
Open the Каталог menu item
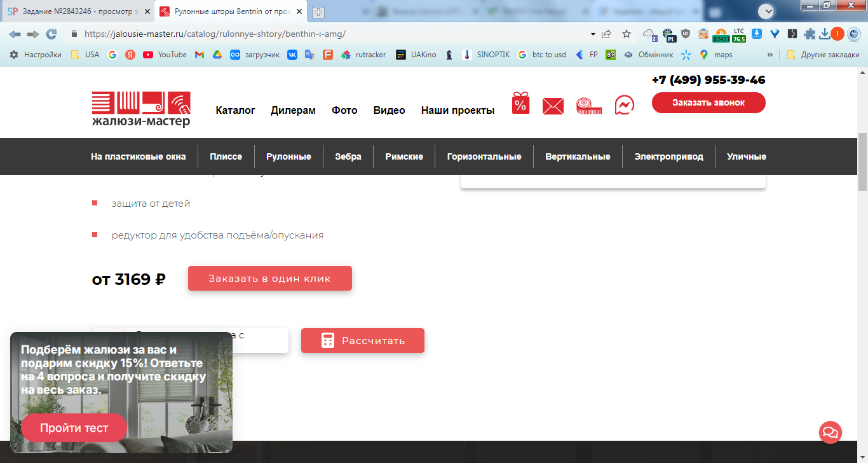click(235, 110)
